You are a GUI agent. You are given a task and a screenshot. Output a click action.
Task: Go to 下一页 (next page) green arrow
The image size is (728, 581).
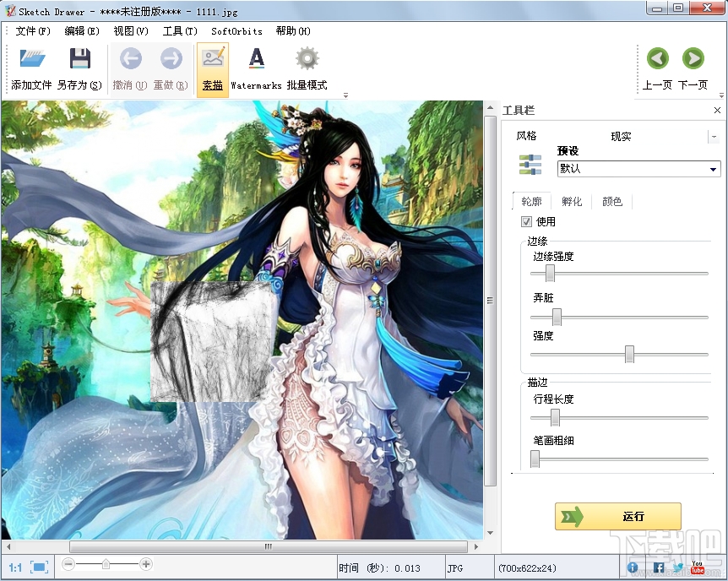click(x=693, y=58)
